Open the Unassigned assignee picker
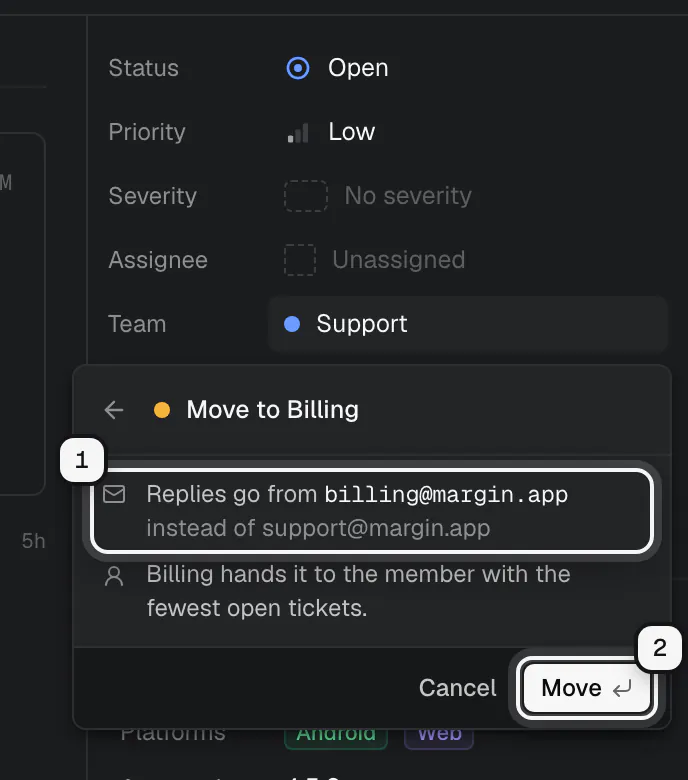This screenshot has height=780, width=688. (375, 260)
